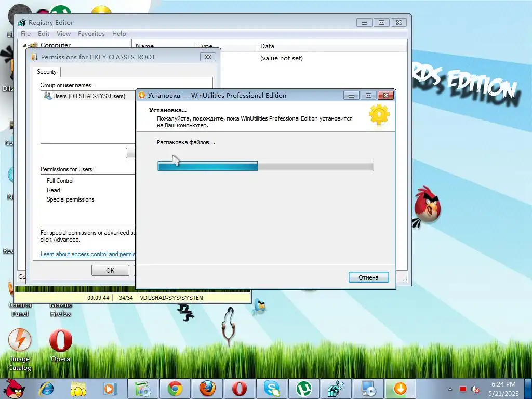The image size is (532, 399).
Task: Click the computer-and-disc taskbar icon
Action: click(x=368, y=389)
